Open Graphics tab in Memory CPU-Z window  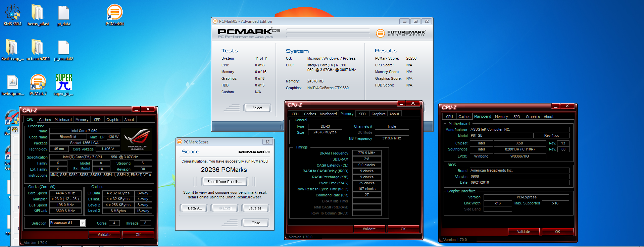click(378, 114)
